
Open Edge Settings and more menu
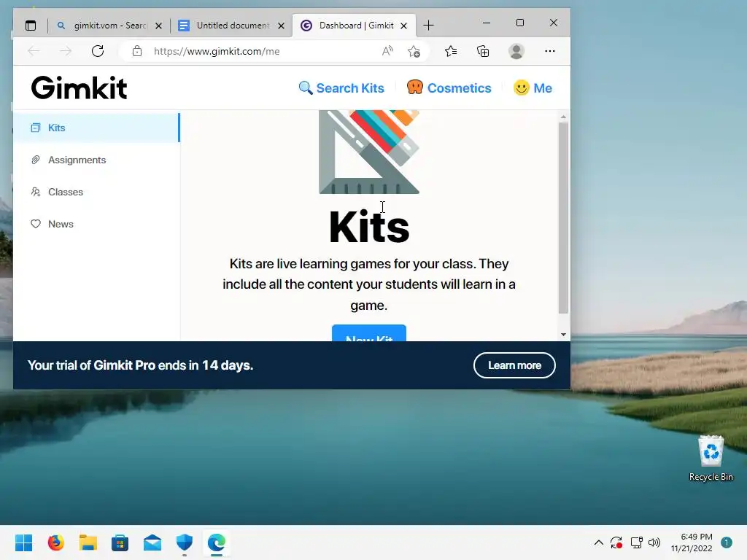pos(550,51)
